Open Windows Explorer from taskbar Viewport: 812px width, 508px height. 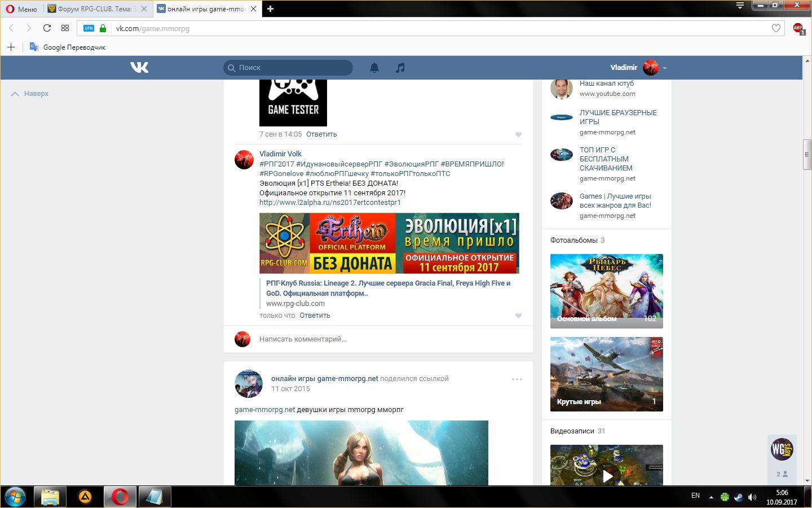point(50,497)
